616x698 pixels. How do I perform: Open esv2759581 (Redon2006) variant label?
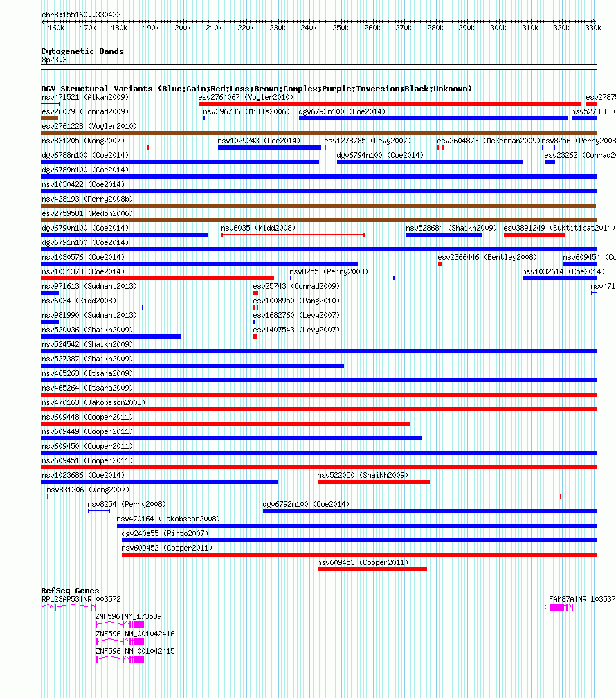click(87, 214)
